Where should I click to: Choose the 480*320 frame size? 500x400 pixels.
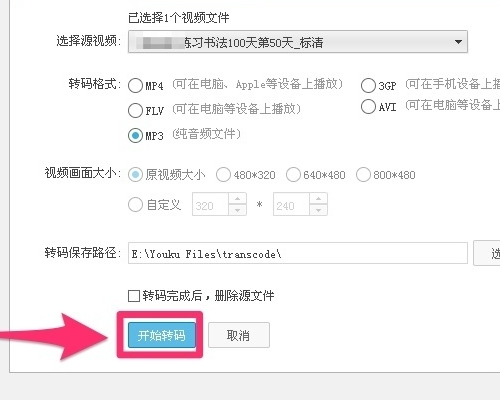(x=223, y=175)
